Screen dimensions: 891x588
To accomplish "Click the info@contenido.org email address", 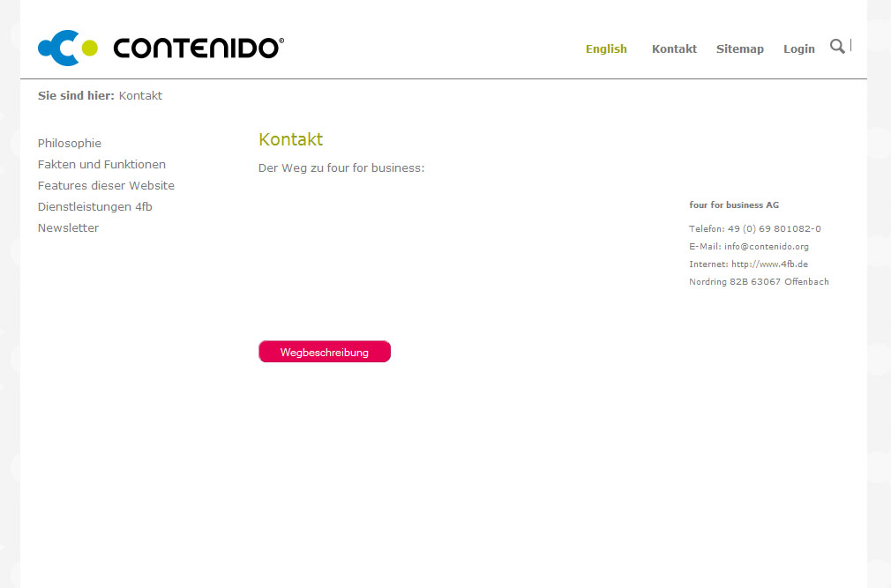I will tap(766, 247).
